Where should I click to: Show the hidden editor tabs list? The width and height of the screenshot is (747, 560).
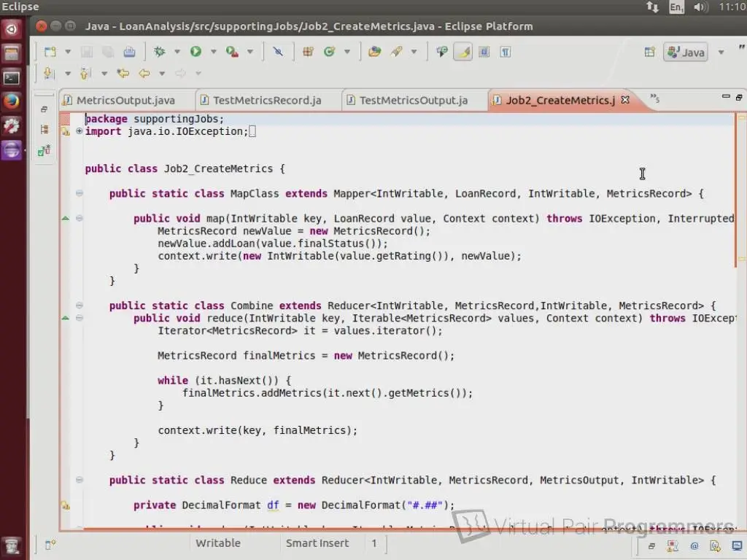[x=655, y=98]
